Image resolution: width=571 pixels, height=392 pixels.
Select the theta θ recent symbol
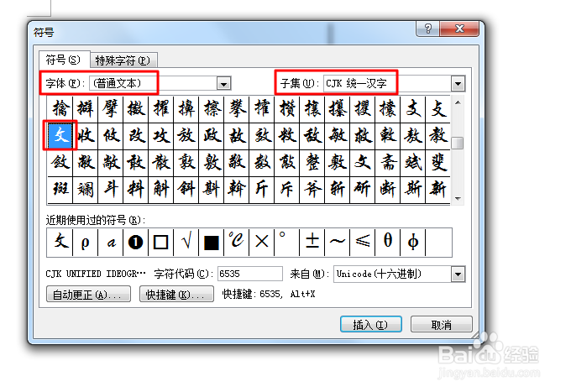387,243
